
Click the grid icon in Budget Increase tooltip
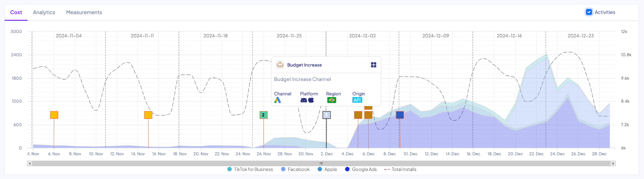pyautogui.click(x=374, y=65)
